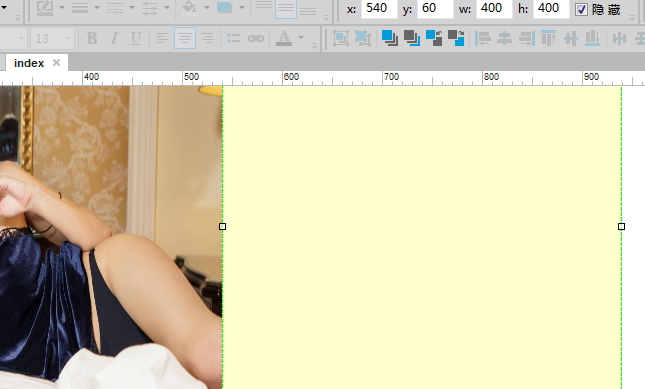645x389 pixels.
Task: Click the Distribute Horizontally icon
Action: 619,39
